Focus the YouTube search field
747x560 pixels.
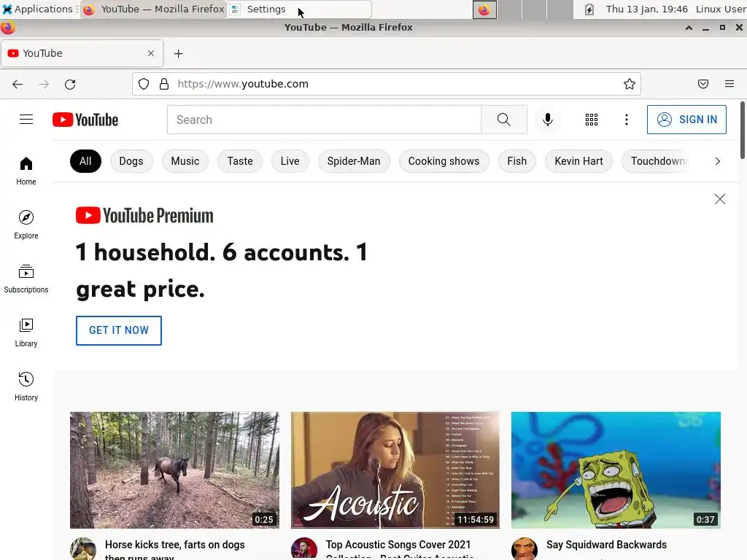(324, 120)
